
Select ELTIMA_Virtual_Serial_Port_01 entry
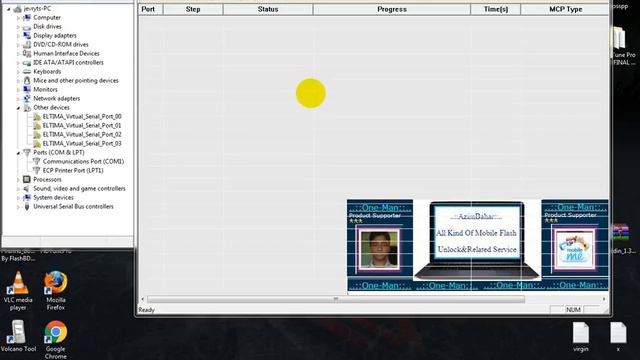point(82,125)
